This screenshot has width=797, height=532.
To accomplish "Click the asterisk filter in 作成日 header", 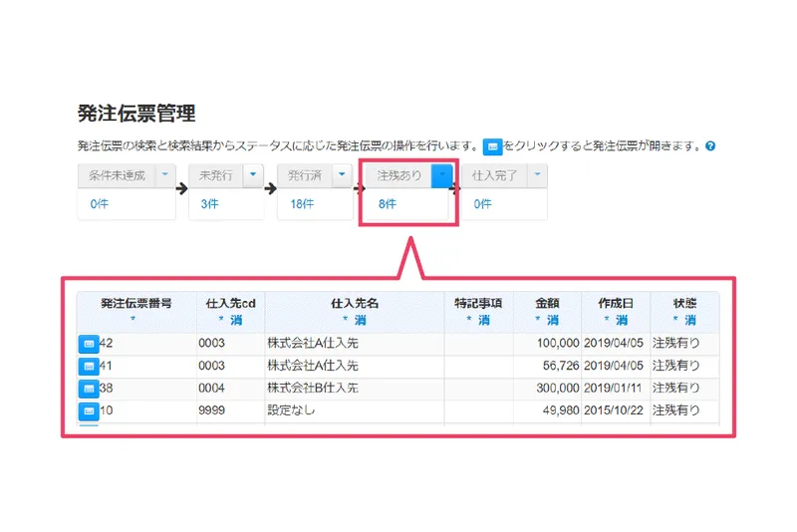I will click(x=607, y=319).
